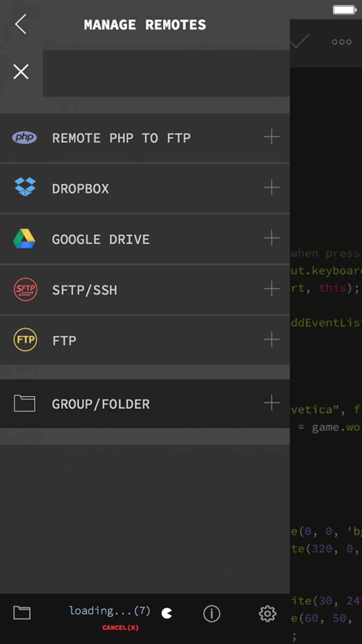Add a Remote PHP to FTP connection

tap(271, 137)
